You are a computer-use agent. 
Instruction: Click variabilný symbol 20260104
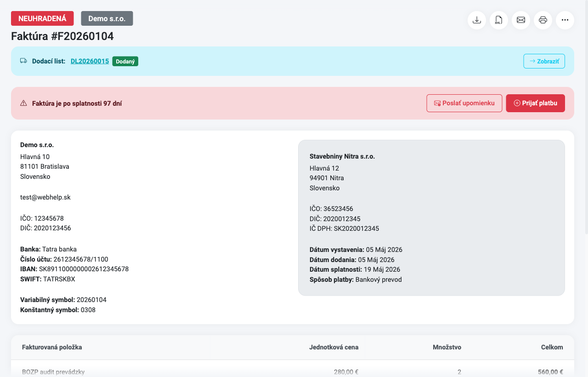pyautogui.click(x=91, y=300)
